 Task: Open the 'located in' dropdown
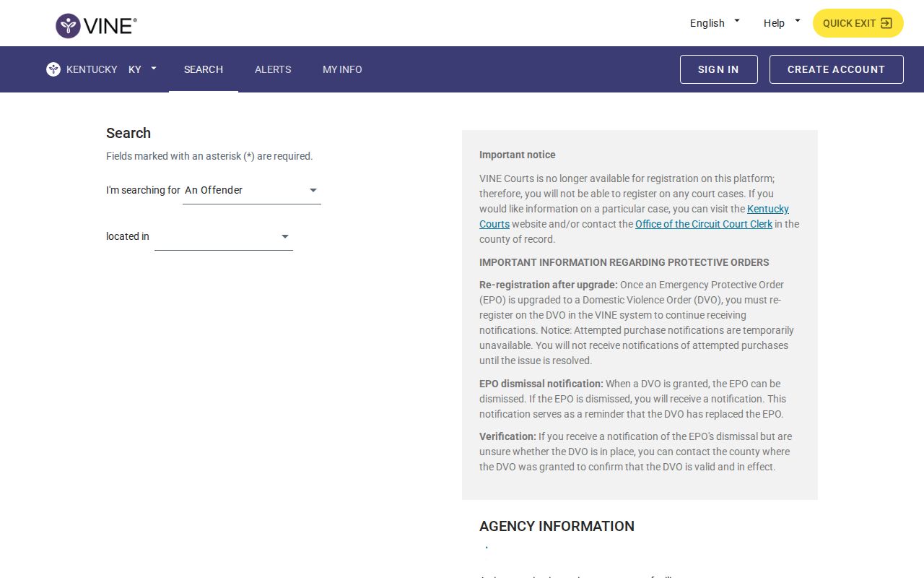pos(224,237)
